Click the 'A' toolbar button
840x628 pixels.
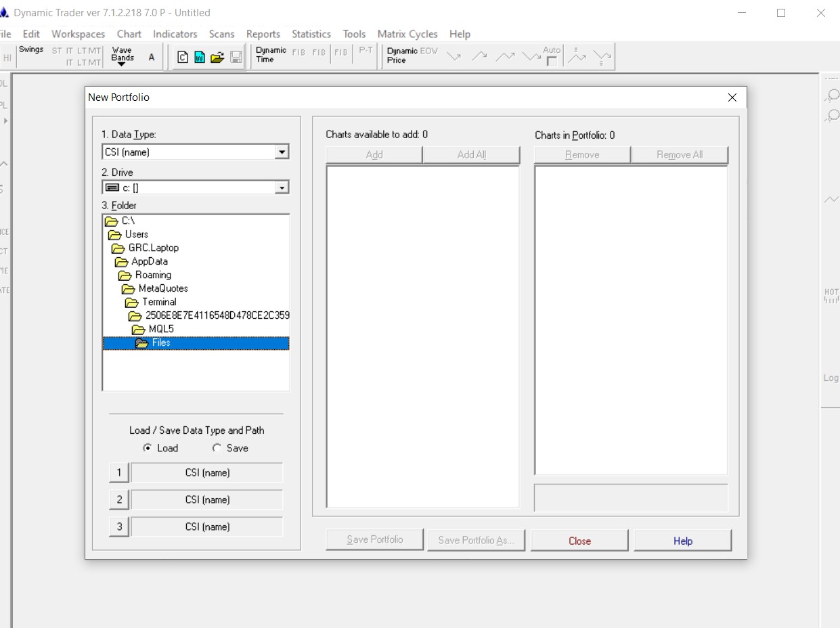click(151, 58)
